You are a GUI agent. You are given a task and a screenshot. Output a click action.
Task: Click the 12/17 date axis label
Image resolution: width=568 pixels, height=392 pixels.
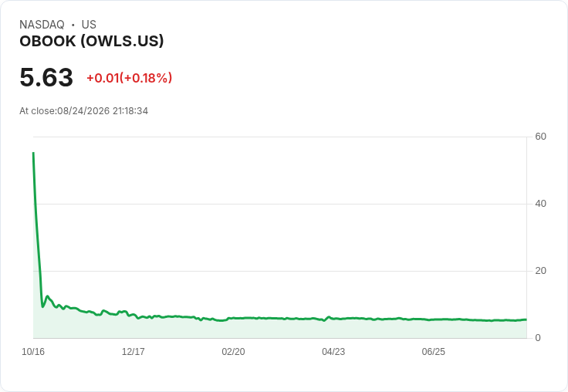134,352
